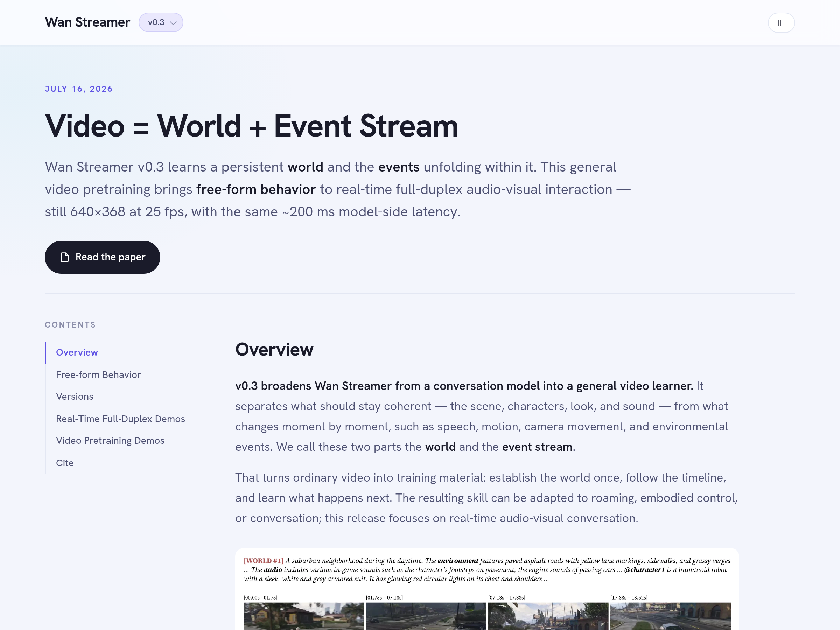This screenshot has height=630, width=840.
Task: Jump to the Versions section
Action: 75,397
